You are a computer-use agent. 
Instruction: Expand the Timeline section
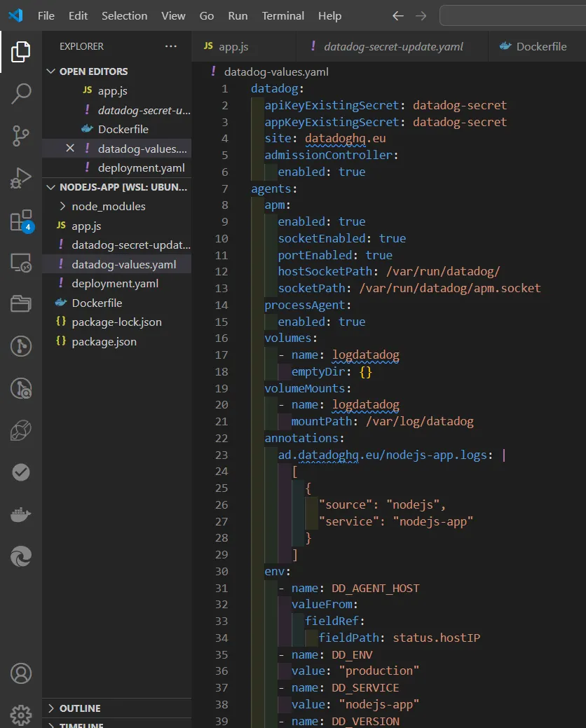(117, 724)
